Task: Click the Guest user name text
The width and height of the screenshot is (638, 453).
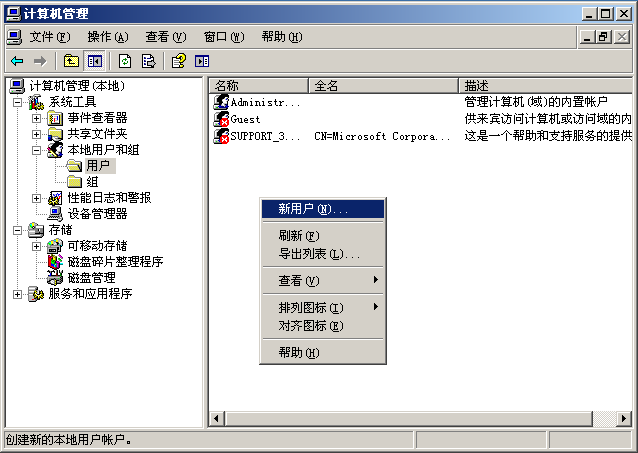Action: click(x=245, y=119)
